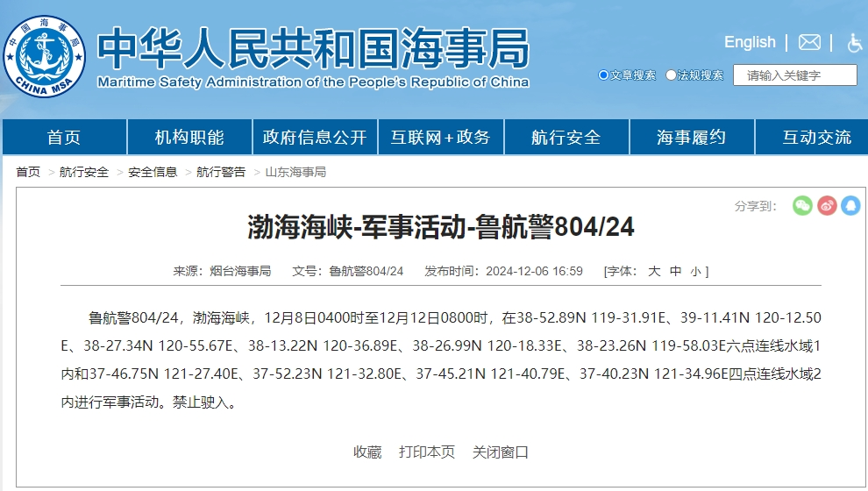Select the 法规搜索 radio button
Viewport: 868px width, 491px height.
click(x=671, y=75)
